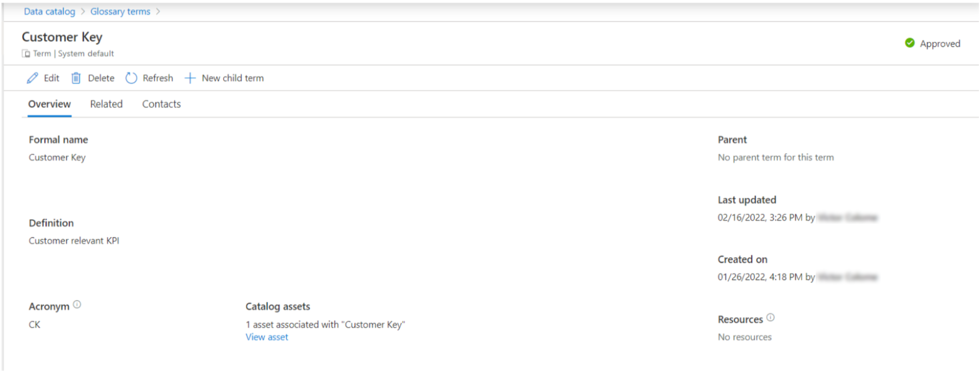Screen dimensions: 980x375
Task: Click the Delete trash can icon
Action: point(76,78)
